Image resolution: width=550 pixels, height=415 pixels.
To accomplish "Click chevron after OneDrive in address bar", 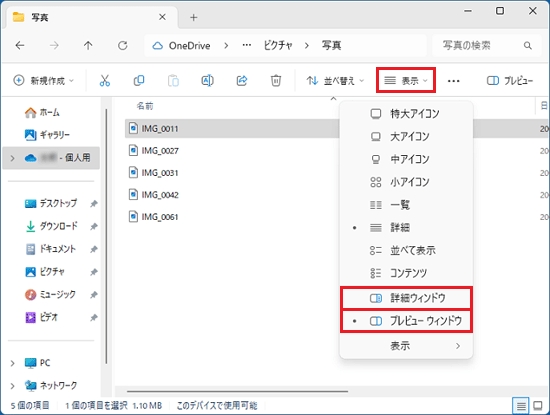I will [226, 46].
